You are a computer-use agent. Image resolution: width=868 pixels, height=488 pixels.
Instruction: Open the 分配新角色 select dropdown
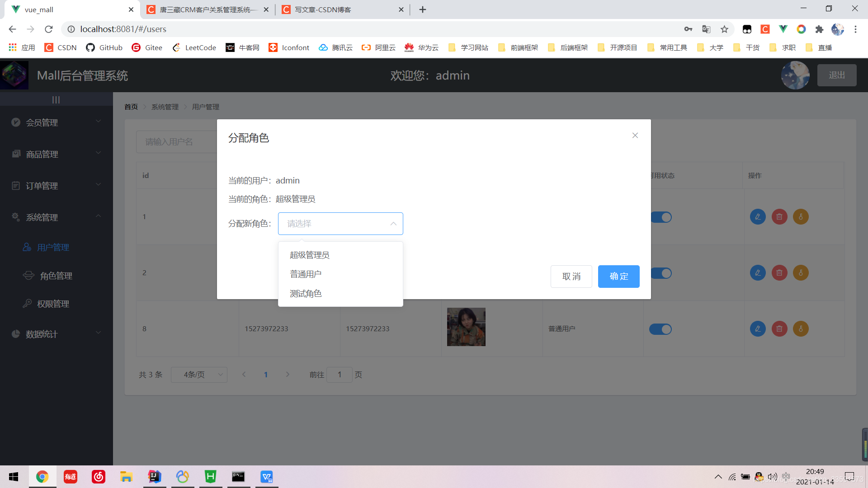[340, 224]
